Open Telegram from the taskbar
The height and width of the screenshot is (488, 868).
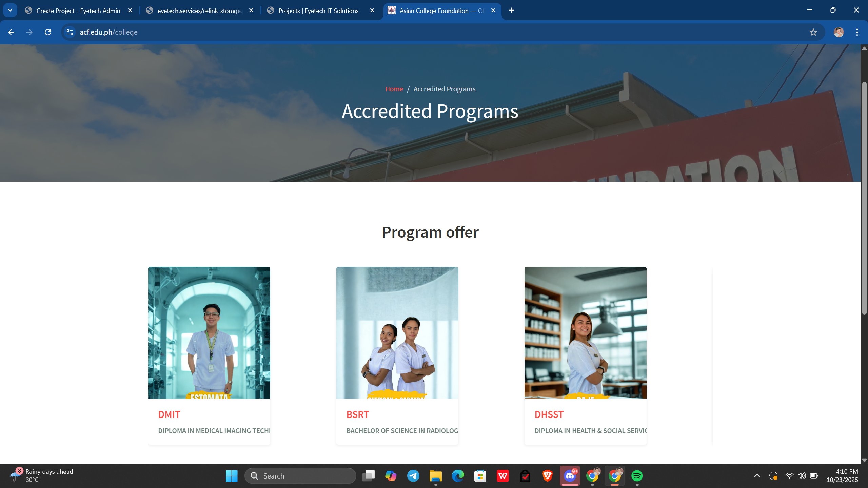click(x=413, y=476)
